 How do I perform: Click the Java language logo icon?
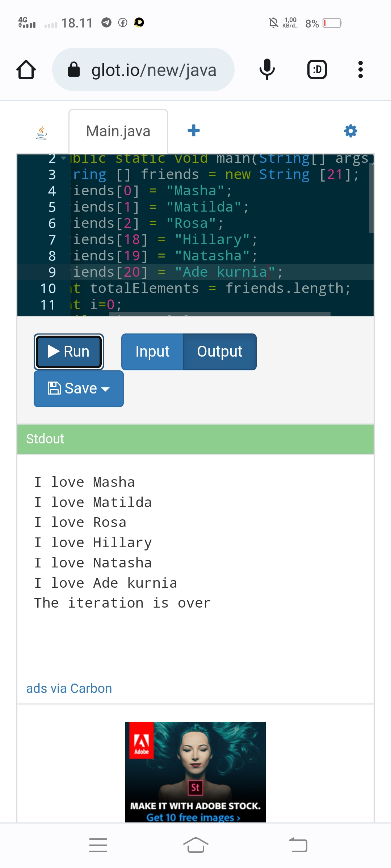coord(42,132)
